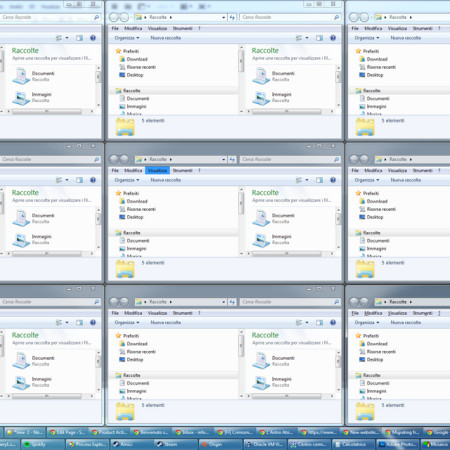Viewport: 450px width, 450px height.
Task: Open Notepad++ new 2 taskbar button
Action: coord(25,432)
